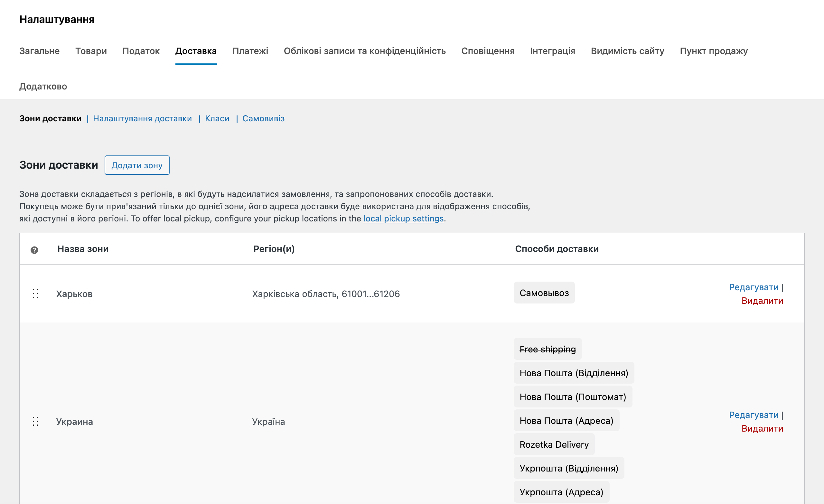Open the Налаштування доставки link
824x504 pixels.
click(143, 118)
